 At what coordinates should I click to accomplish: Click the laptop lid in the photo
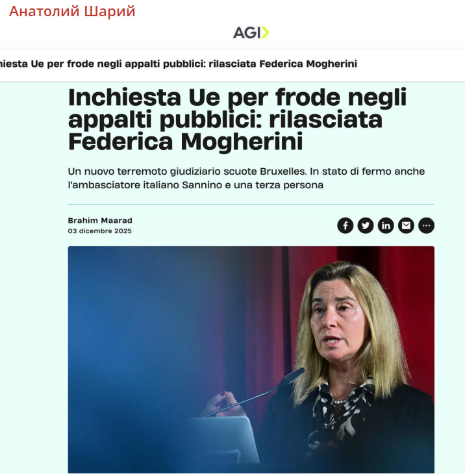[x=224, y=439]
